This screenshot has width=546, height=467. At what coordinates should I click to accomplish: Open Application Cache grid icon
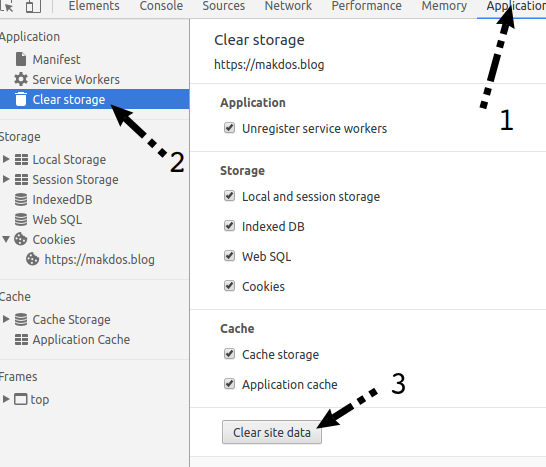(x=21, y=340)
